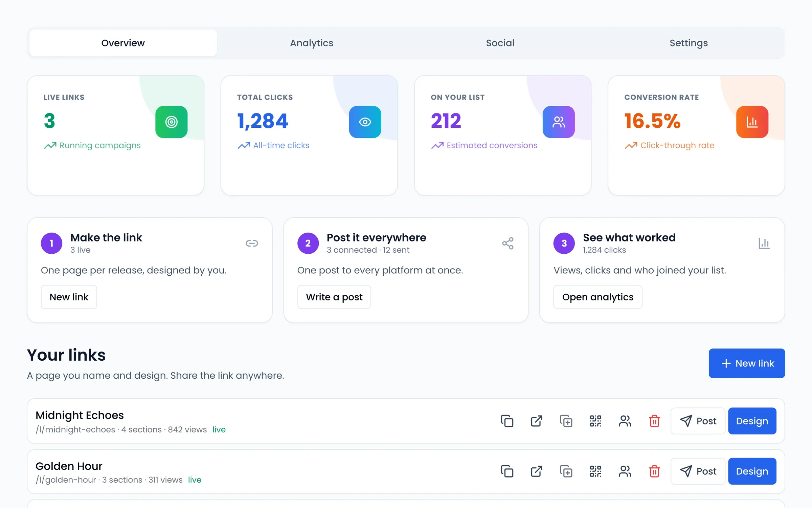Open Design for Golden Hour

[x=752, y=471]
